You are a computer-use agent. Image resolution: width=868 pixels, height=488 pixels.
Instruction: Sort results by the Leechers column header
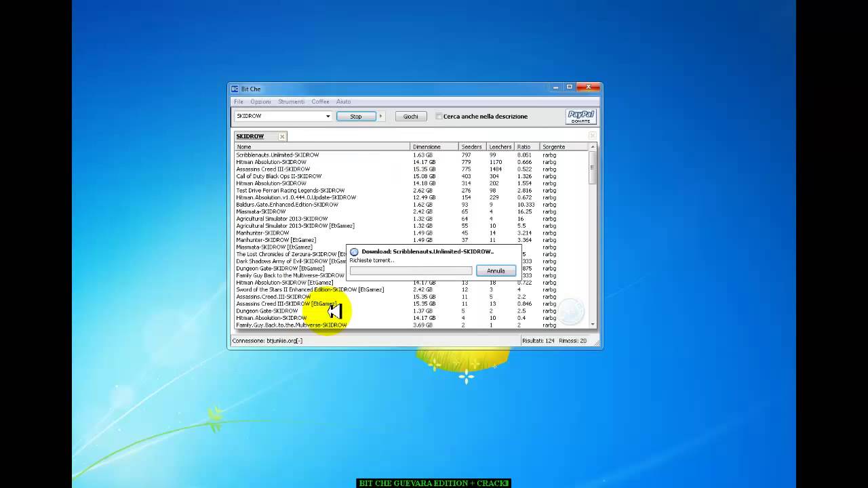[501, 146]
